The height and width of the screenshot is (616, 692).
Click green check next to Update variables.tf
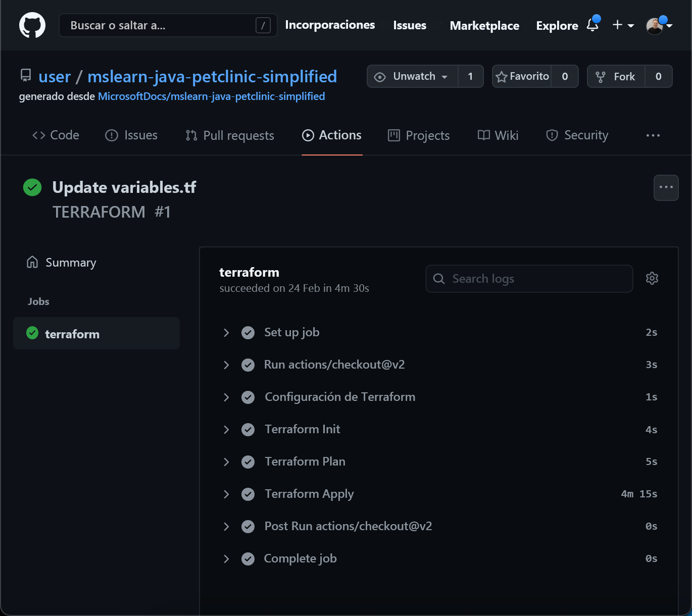pos(32,187)
